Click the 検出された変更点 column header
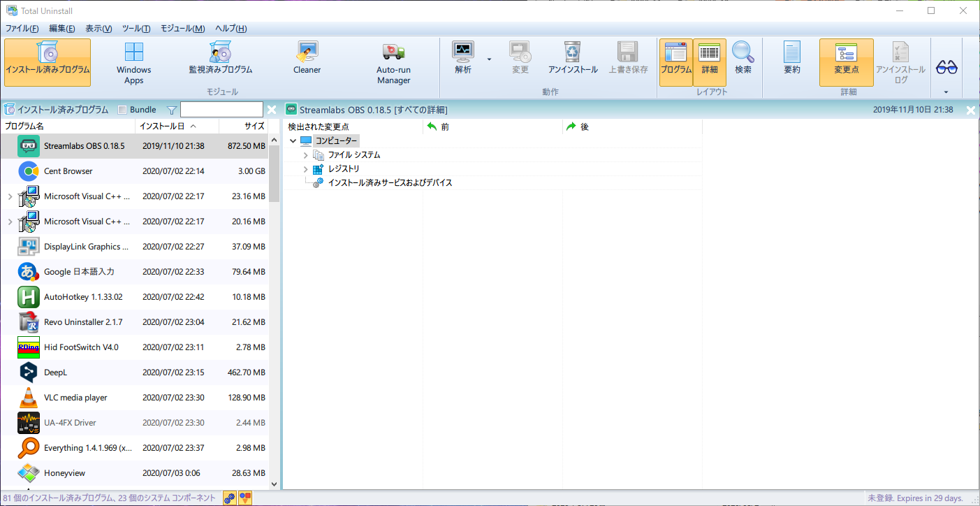 point(353,127)
